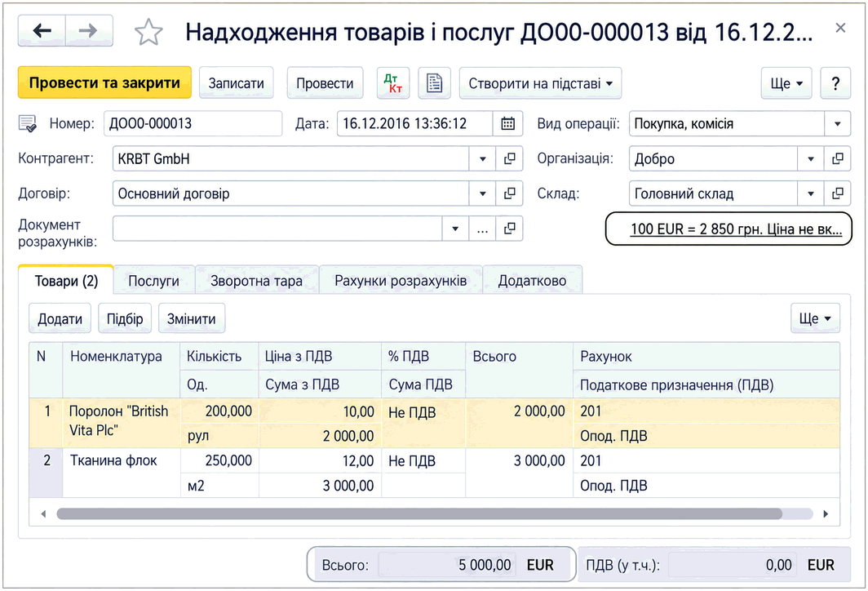Click unit cell м2
This screenshot has height=591, width=868.
(x=219, y=485)
